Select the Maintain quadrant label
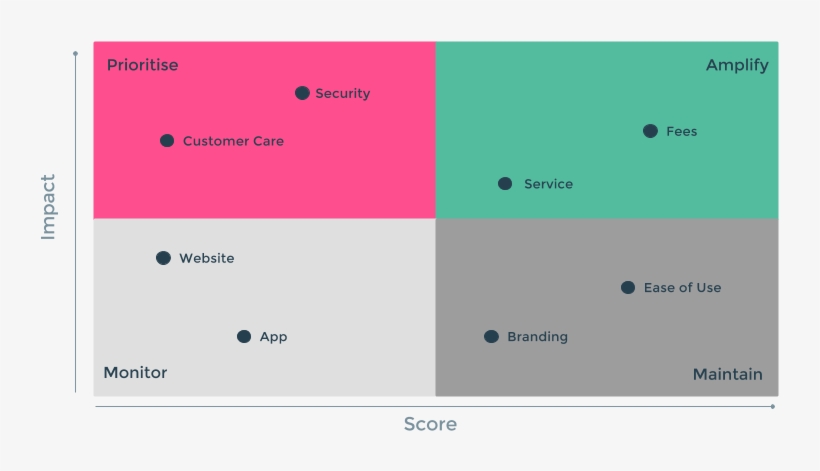 (727, 375)
